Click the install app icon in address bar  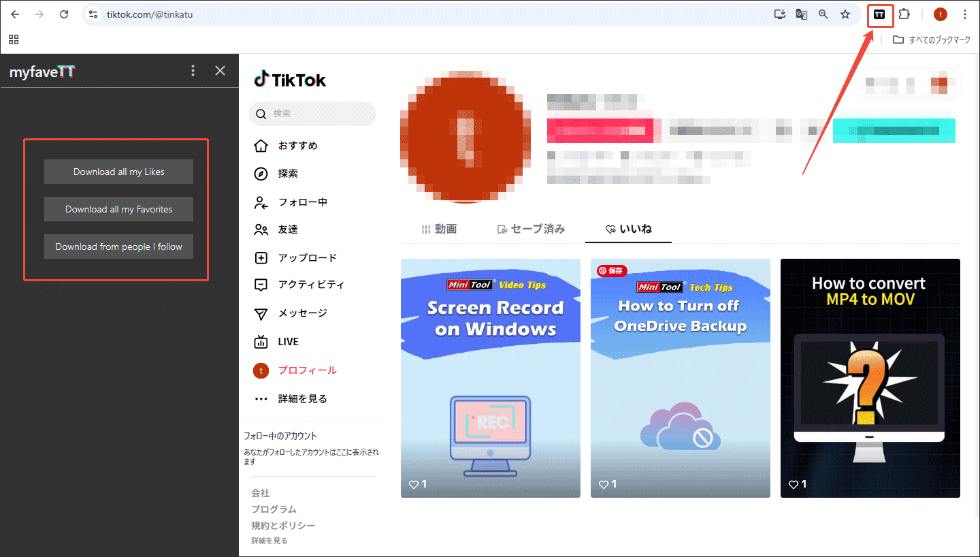click(x=780, y=14)
